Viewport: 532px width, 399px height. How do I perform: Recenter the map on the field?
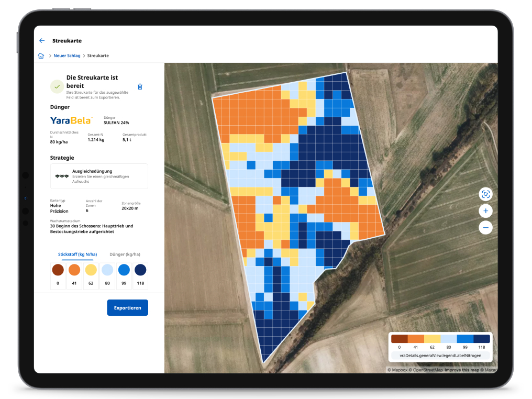coord(485,194)
